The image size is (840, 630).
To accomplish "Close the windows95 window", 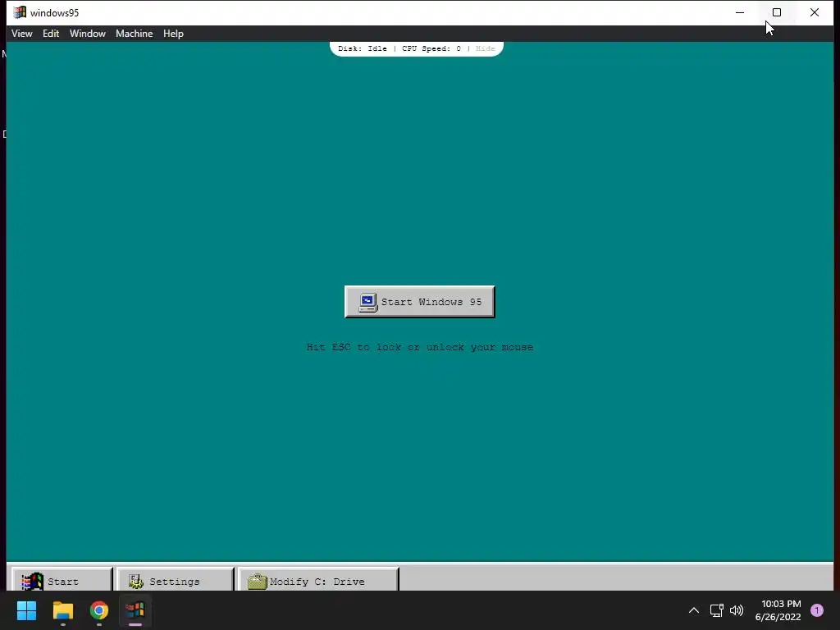I will [815, 12].
